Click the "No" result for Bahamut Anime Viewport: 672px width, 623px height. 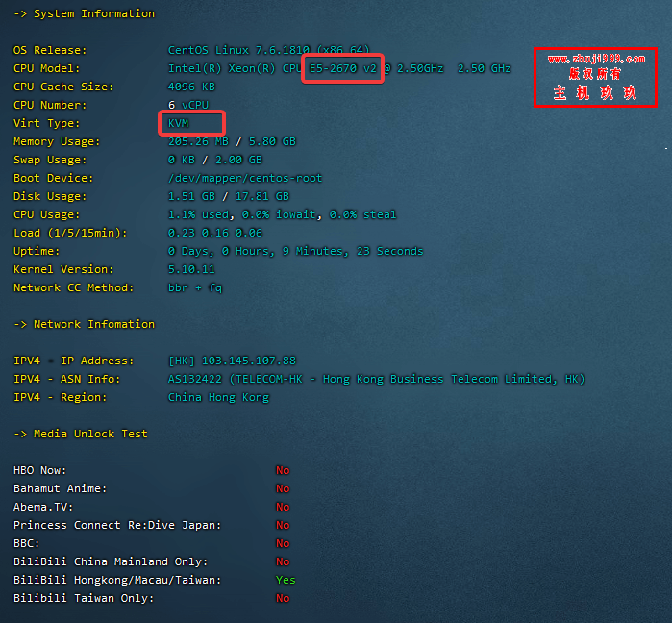point(283,488)
